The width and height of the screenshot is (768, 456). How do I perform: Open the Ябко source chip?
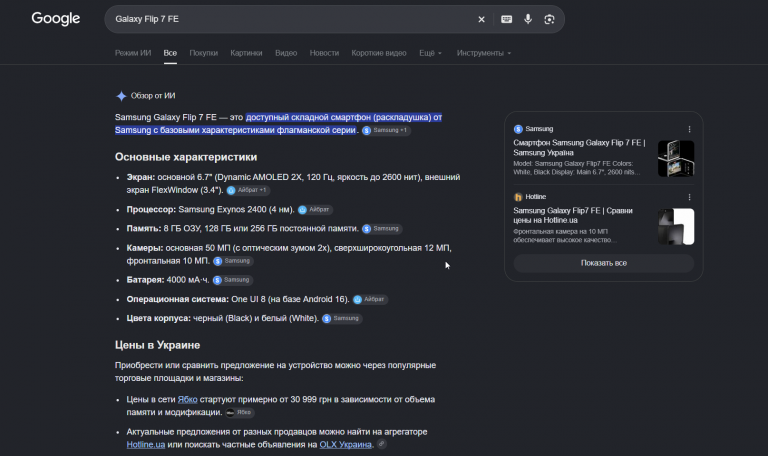240,412
